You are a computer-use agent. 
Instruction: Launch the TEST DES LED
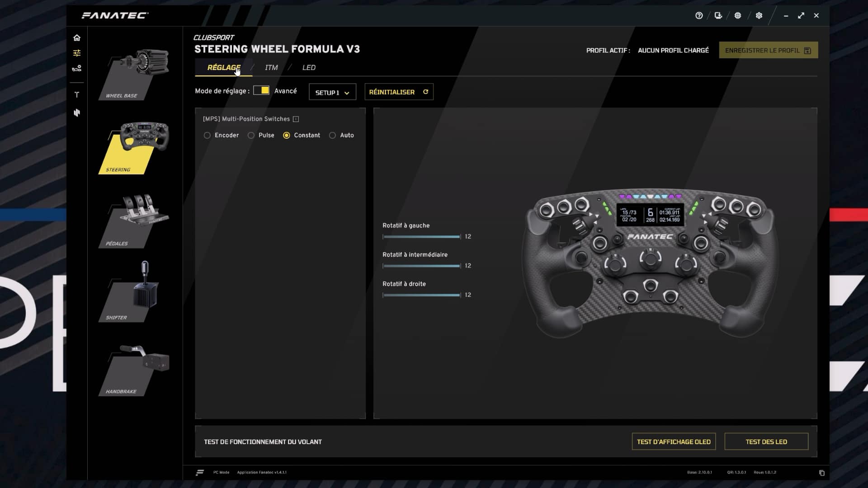[x=766, y=441]
